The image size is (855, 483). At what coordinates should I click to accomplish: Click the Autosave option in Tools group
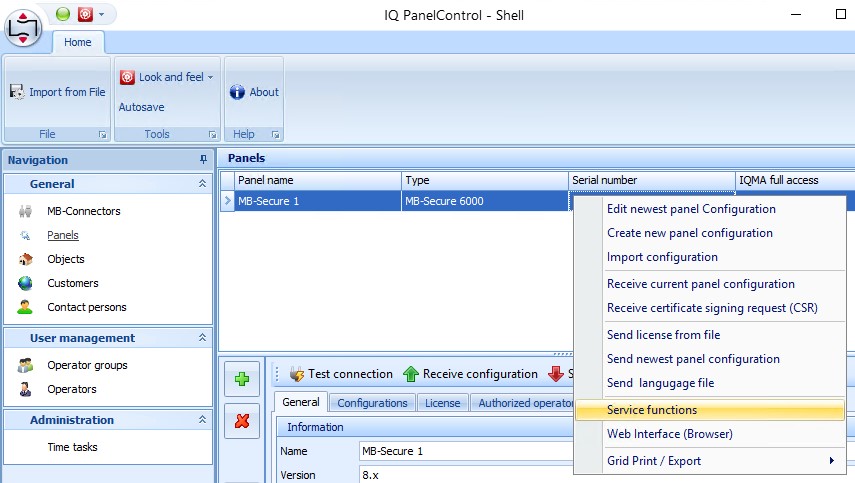(141, 107)
